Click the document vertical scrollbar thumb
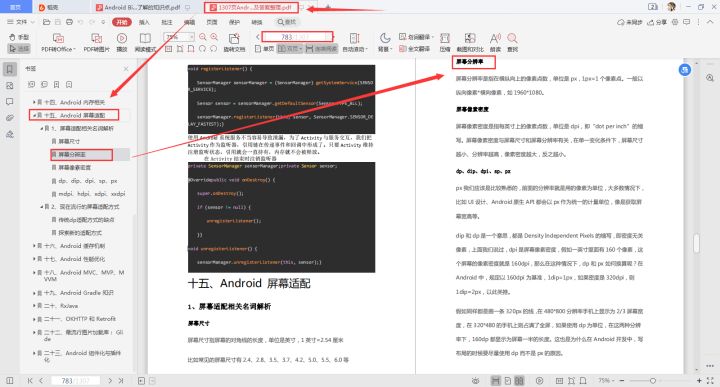 [x=697, y=243]
